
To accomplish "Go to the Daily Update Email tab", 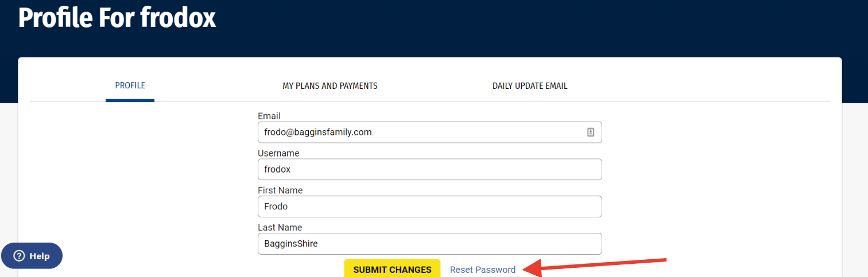I will (x=530, y=86).
